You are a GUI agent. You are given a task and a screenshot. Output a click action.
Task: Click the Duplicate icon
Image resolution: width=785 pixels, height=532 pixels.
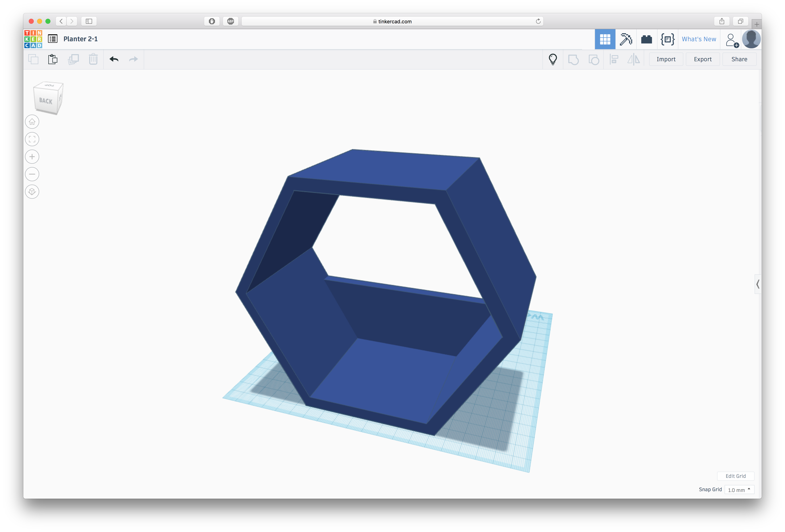tap(73, 59)
